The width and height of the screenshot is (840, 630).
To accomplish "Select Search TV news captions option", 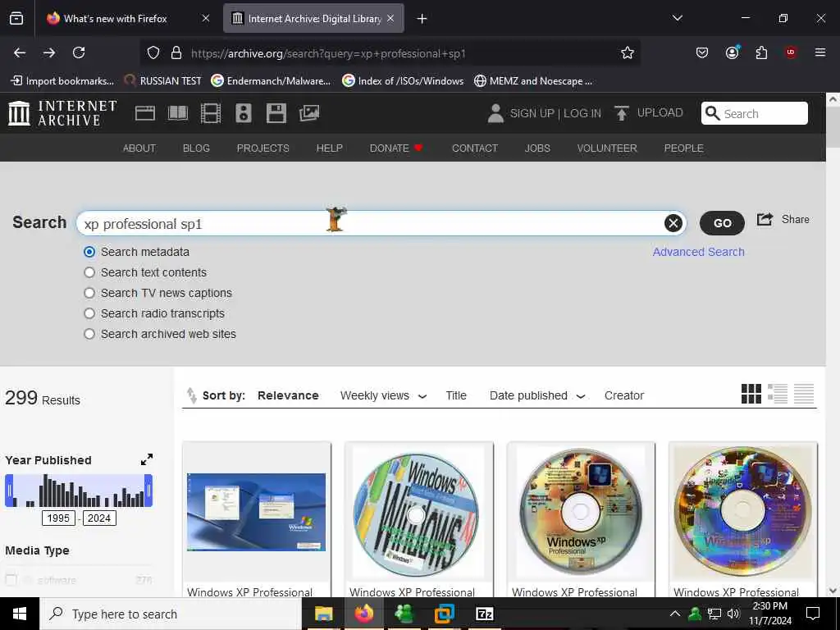I will 89,293.
